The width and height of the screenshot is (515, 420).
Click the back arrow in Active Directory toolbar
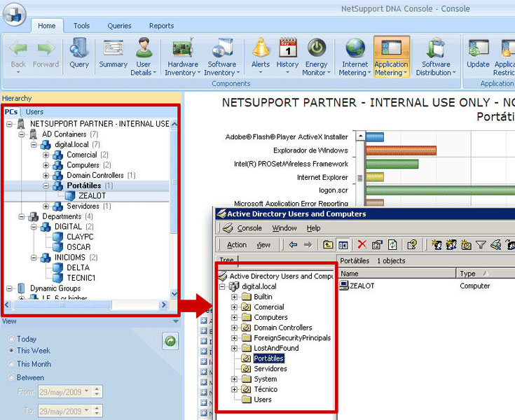[293, 244]
